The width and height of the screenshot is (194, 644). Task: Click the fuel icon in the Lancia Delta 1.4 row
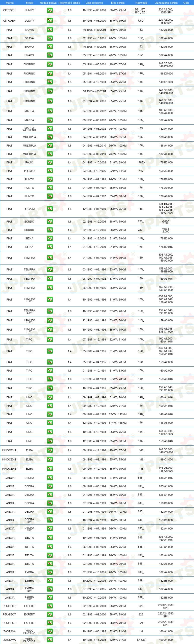(50, 538)
